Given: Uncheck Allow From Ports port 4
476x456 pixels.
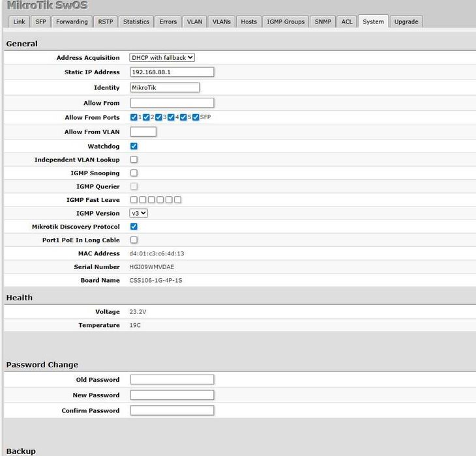Looking at the screenshot, I should pos(171,117).
